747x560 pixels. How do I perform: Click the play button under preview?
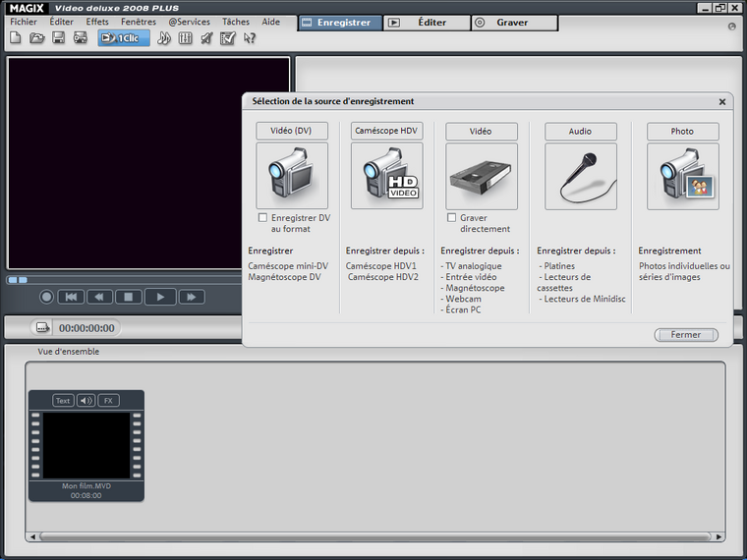[x=160, y=297]
